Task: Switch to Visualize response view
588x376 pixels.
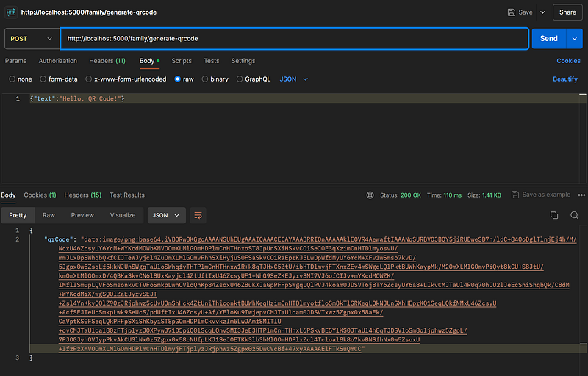Action: pos(123,215)
